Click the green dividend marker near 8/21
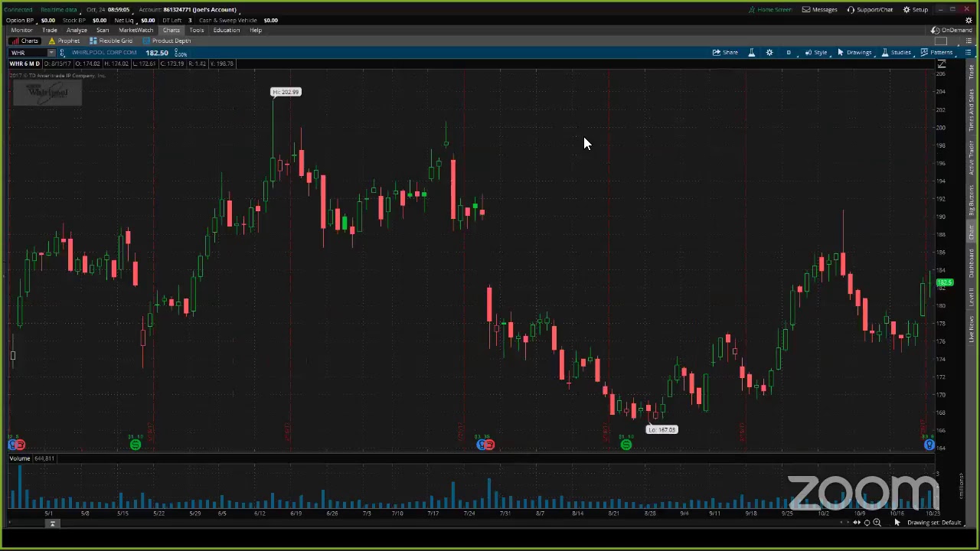This screenshot has height=551, width=980. point(626,445)
